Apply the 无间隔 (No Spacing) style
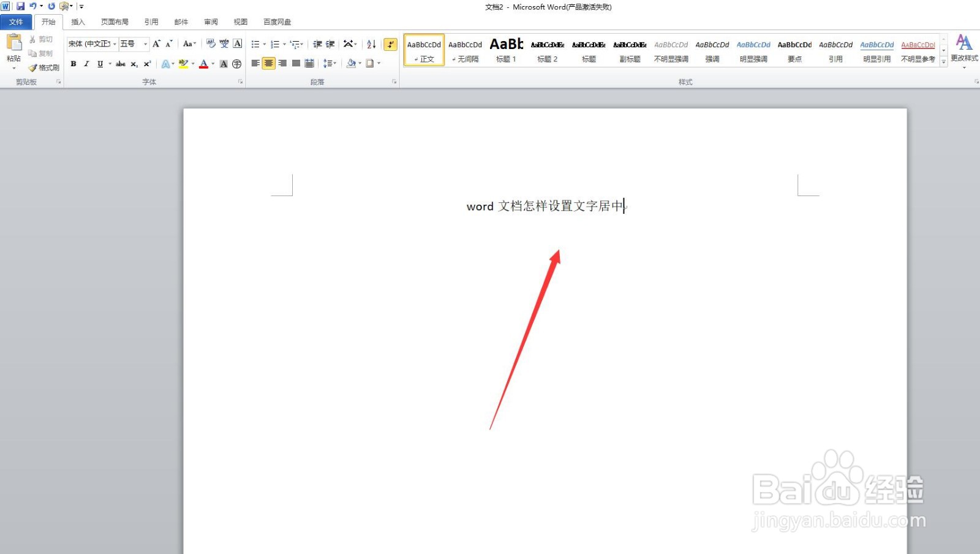This screenshot has height=554, width=980. point(466,50)
